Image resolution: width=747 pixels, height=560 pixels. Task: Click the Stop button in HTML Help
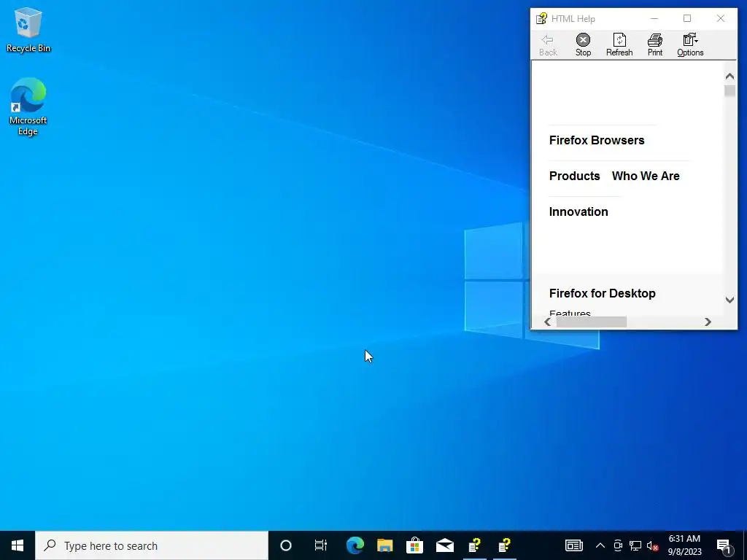583,45
